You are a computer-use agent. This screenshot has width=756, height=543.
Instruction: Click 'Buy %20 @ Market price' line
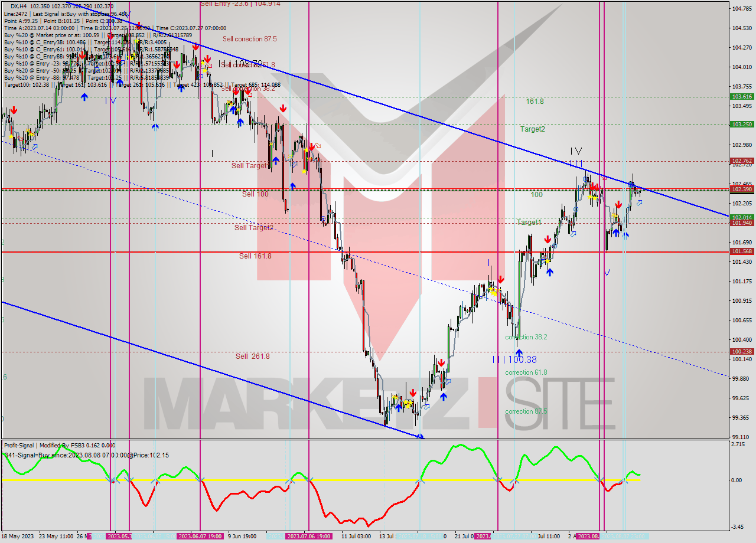(98, 35)
